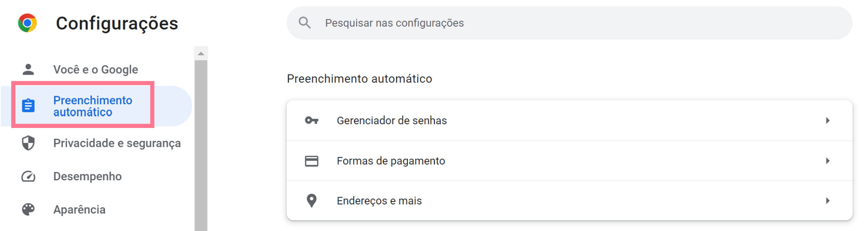868x231 pixels.
Task: Expand the Formas de pagamento arrow
Action: [x=828, y=161]
